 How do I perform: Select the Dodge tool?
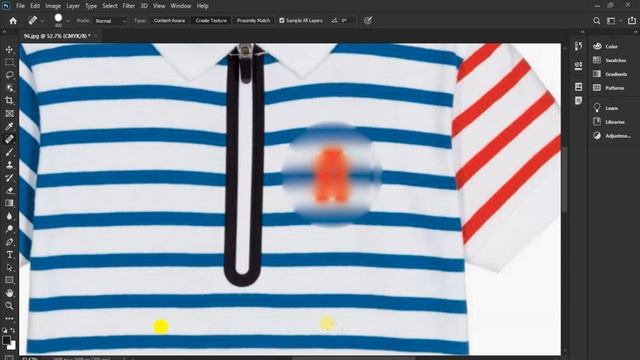coord(9,229)
